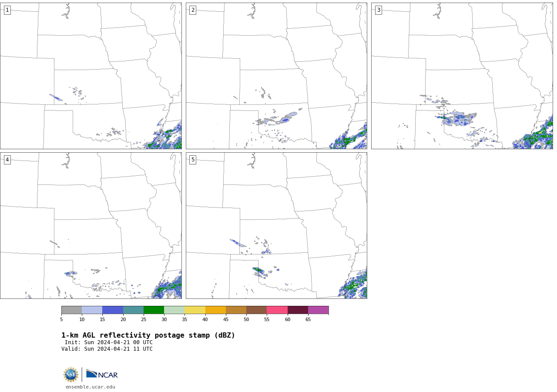Select the tan 45-50 dBZ swatch
The image size is (557, 392).
[236, 310]
